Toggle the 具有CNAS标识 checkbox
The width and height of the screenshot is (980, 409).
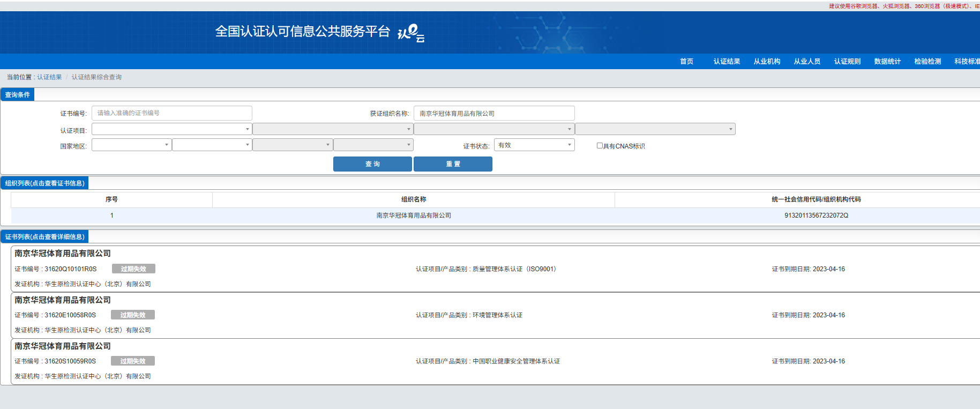pos(600,145)
